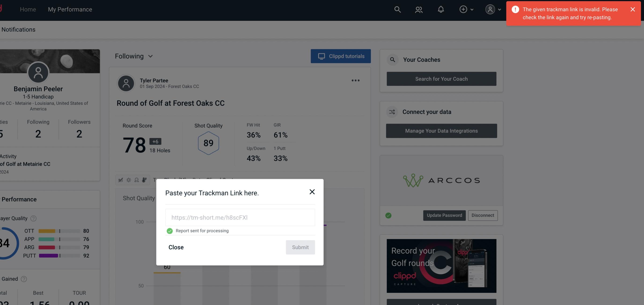Screen dimensions: 644x305
Task: Click the Home menu tab
Action: pos(28,9)
